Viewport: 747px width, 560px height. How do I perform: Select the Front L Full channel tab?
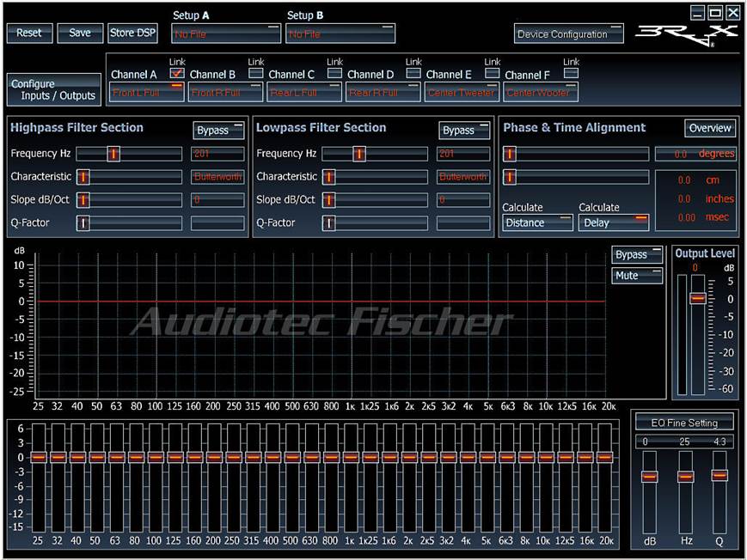(147, 93)
